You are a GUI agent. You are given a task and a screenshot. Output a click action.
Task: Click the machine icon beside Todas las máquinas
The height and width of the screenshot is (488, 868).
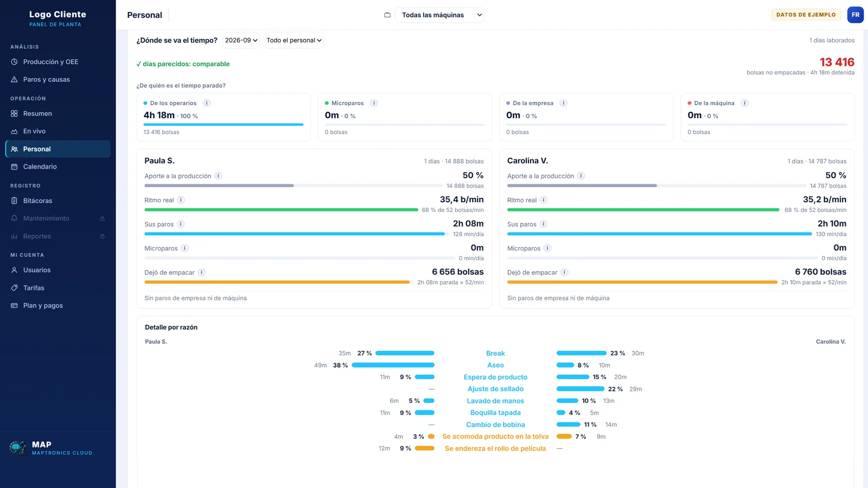click(x=387, y=15)
